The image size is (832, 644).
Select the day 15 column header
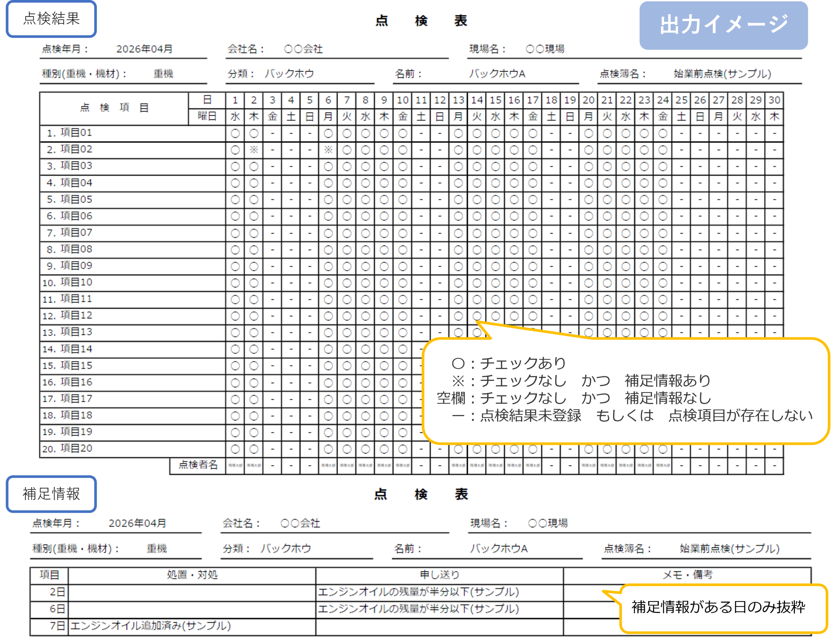point(495,100)
